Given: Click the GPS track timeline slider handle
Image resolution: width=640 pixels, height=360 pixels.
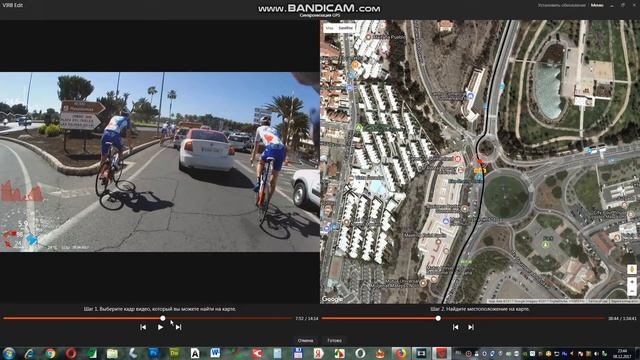Looking at the screenshot, I should 438,318.
